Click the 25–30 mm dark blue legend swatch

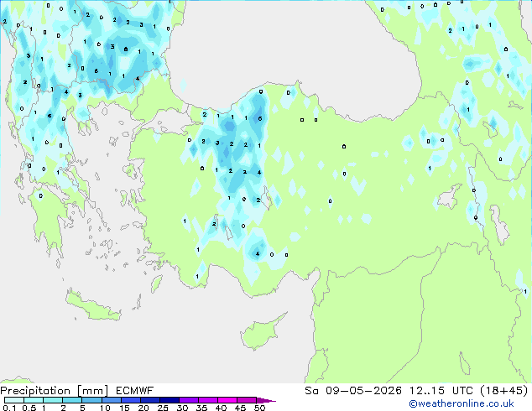click(170, 400)
